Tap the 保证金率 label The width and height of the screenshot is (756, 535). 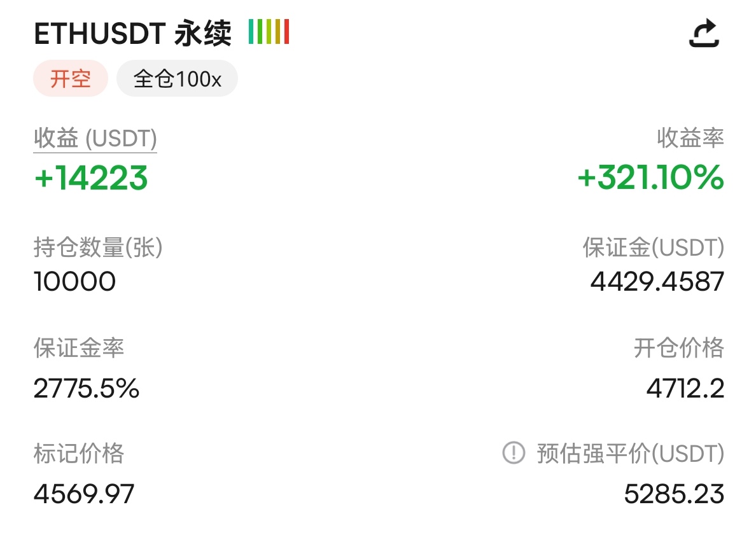(x=78, y=348)
